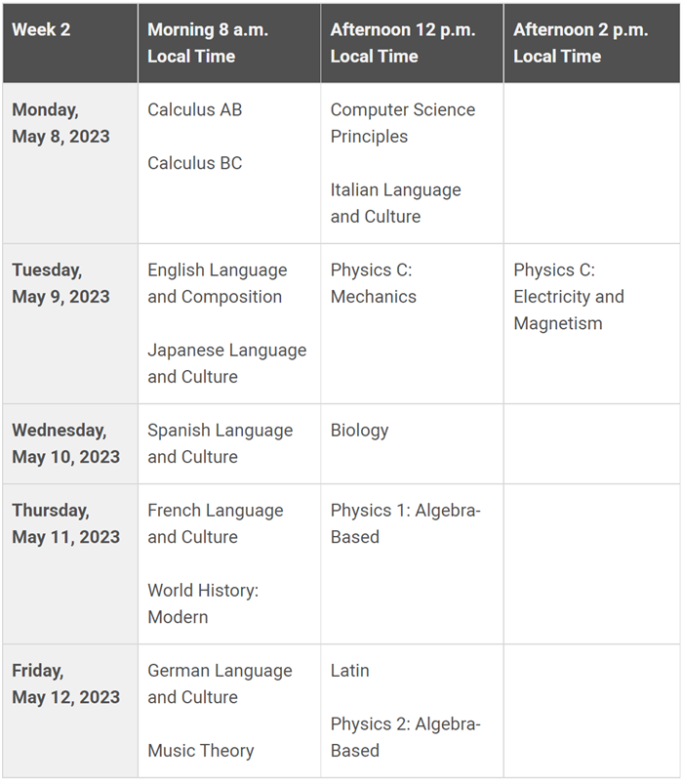
Task: Click the Calculus AB exam entry
Action: pyautogui.click(x=195, y=109)
